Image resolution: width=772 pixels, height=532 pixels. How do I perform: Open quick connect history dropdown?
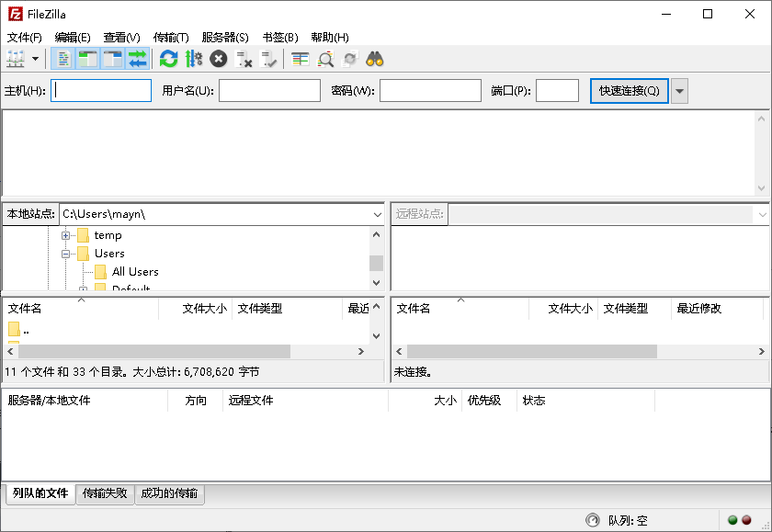[679, 91]
